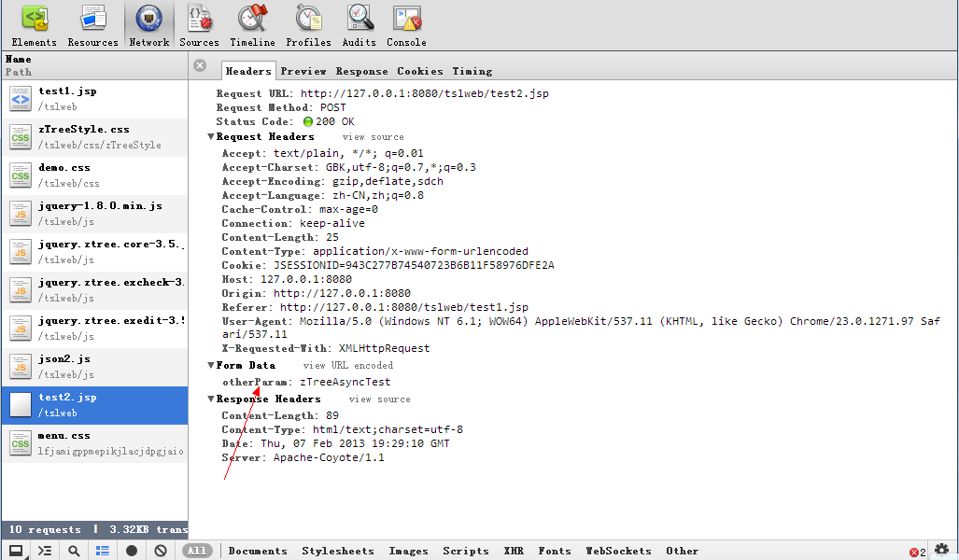Select the jquery.ztree.exedit JS icon
The width and height of the screenshot is (959, 560).
point(21,329)
